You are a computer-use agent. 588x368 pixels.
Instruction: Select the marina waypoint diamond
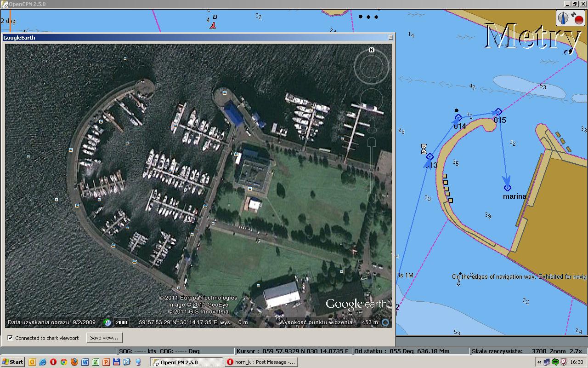507,188
